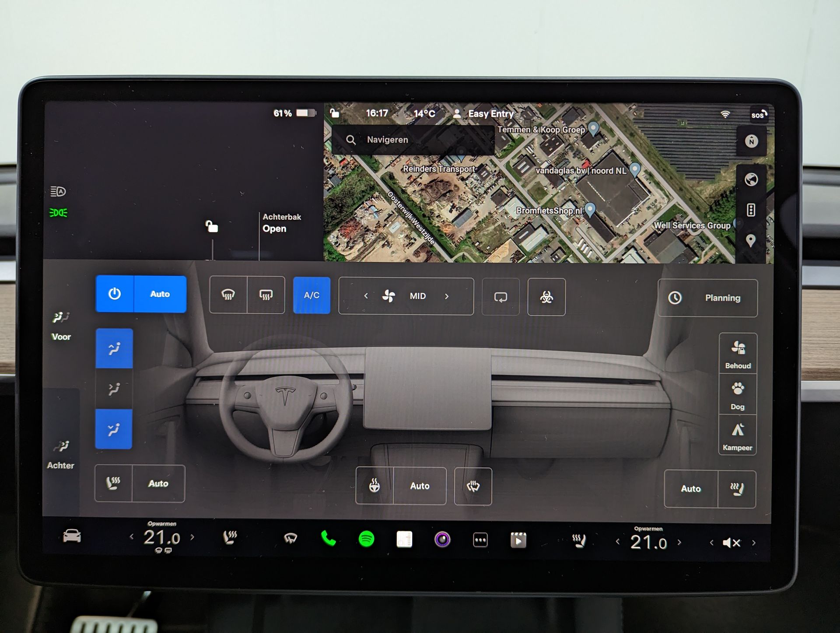The image size is (840, 633).
Task: Decrease driver temperature with left arrow
Action: pos(132,537)
